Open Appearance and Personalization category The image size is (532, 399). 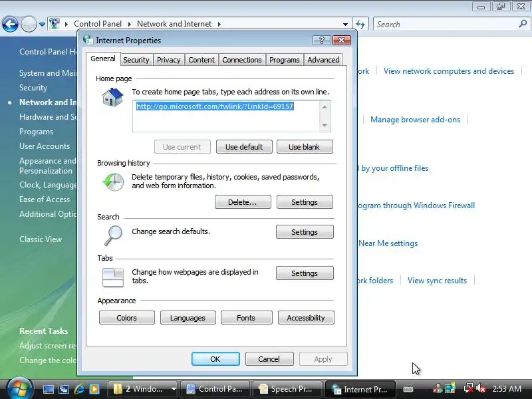[x=47, y=166]
